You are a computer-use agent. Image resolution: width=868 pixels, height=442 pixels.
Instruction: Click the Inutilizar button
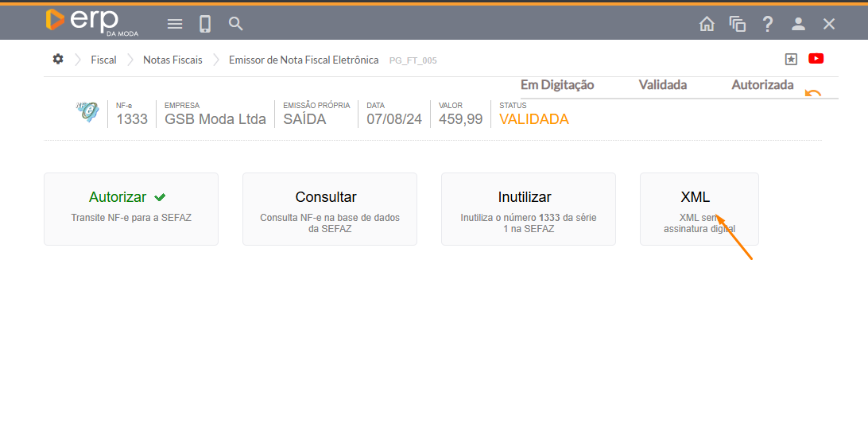pyautogui.click(x=529, y=209)
